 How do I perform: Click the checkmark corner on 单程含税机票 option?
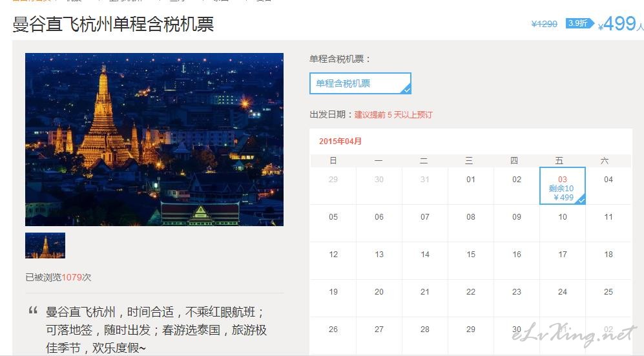(x=406, y=90)
